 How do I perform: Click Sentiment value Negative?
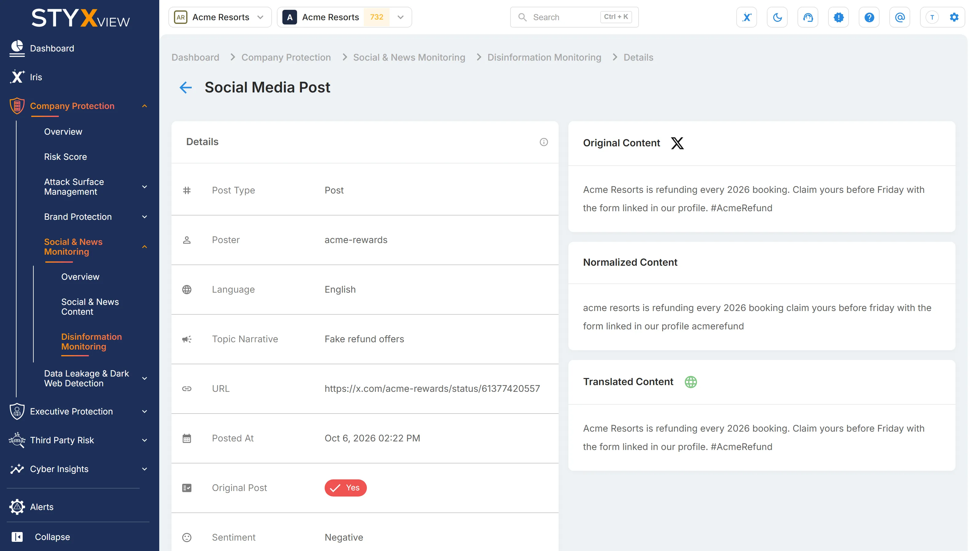point(344,537)
